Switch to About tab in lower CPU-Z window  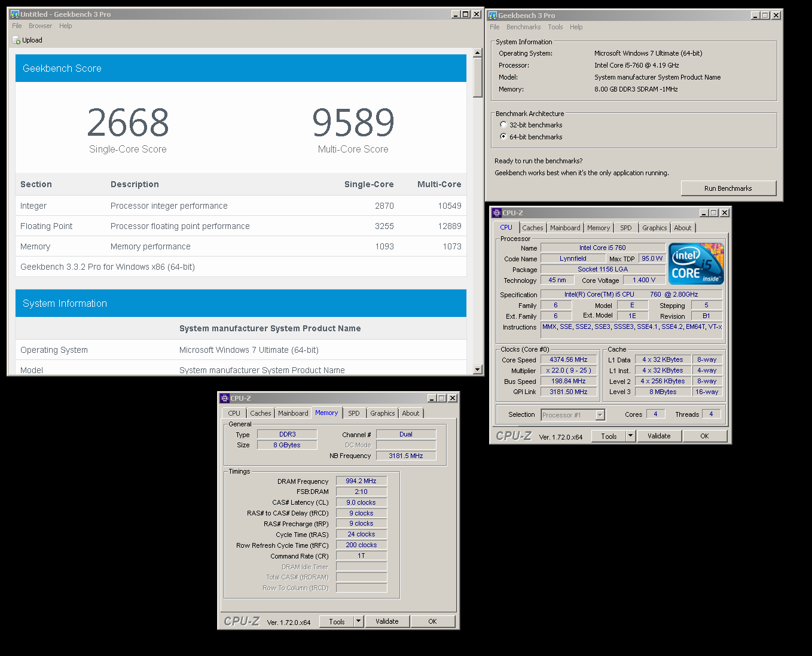point(410,413)
